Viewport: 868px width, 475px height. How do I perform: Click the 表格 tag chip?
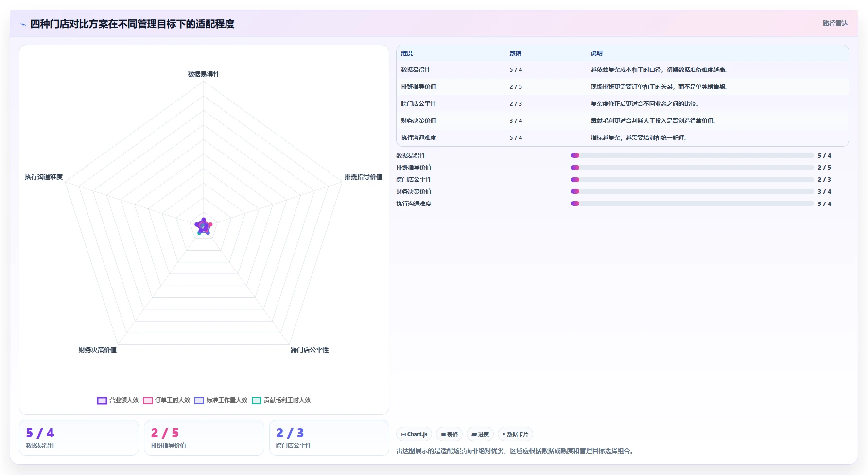[449, 434]
